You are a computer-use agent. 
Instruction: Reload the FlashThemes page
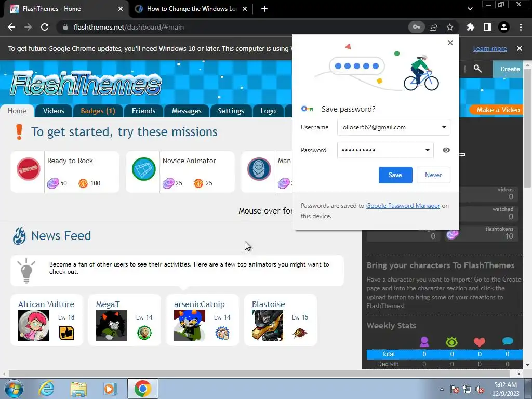[45, 27]
